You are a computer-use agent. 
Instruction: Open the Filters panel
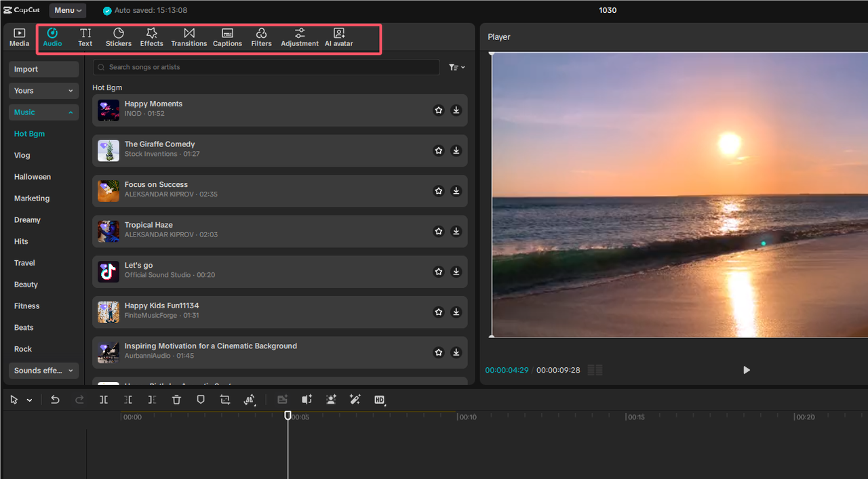point(261,37)
